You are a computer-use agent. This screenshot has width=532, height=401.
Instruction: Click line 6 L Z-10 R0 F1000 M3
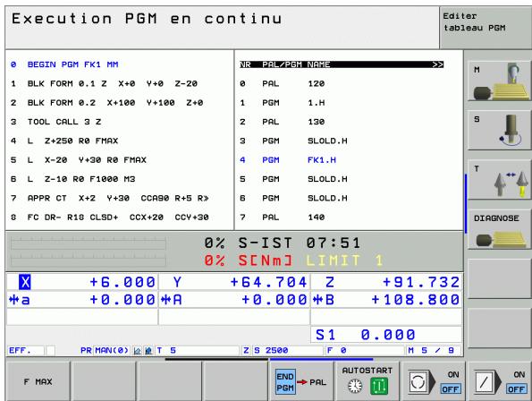(x=73, y=179)
